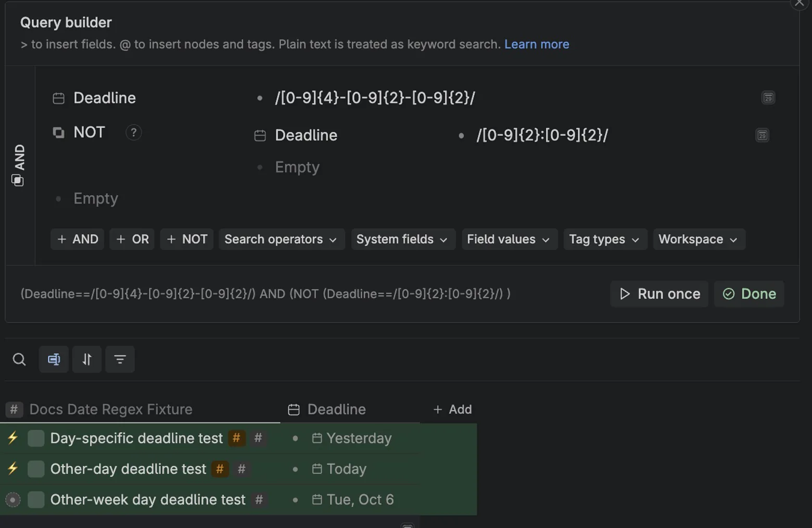The width and height of the screenshot is (812, 528).
Task: Click the Deadline column header
Action: pos(327,410)
